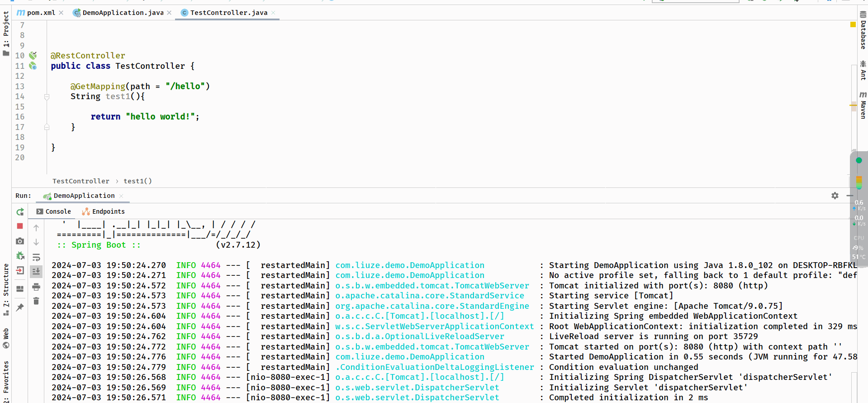The height and width of the screenshot is (403, 868).
Task: Open the Ant tool window
Action: [863, 71]
